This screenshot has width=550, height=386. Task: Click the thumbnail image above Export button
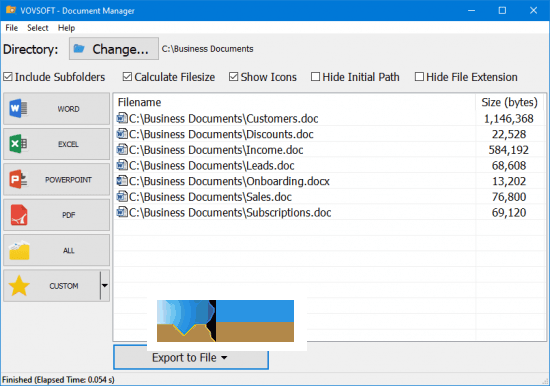coord(225,321)
